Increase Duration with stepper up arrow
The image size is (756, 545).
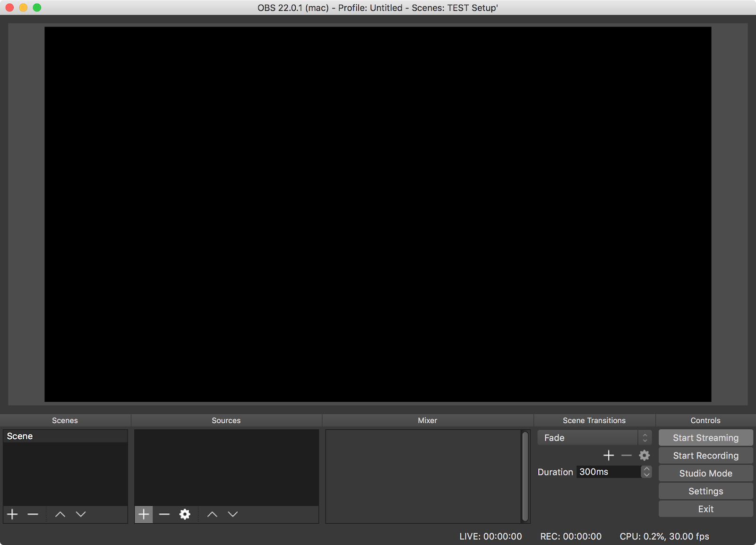click(646, 469)
